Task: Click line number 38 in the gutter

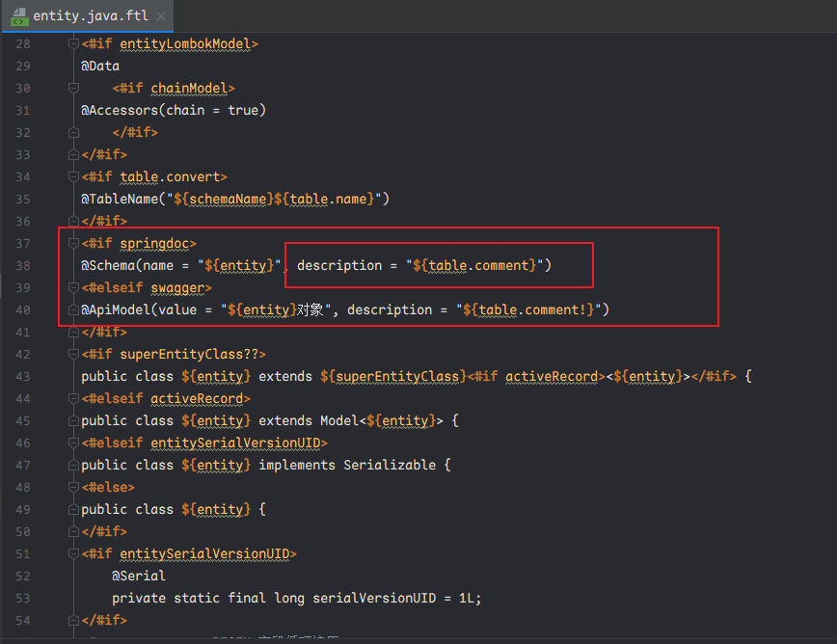Action: click(23, 265)
